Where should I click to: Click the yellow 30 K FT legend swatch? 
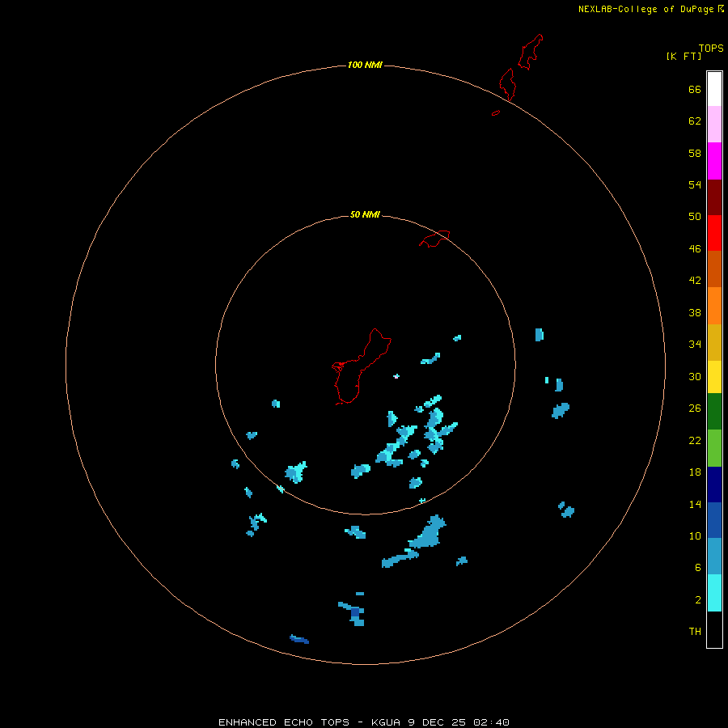[x=714, y=377]
